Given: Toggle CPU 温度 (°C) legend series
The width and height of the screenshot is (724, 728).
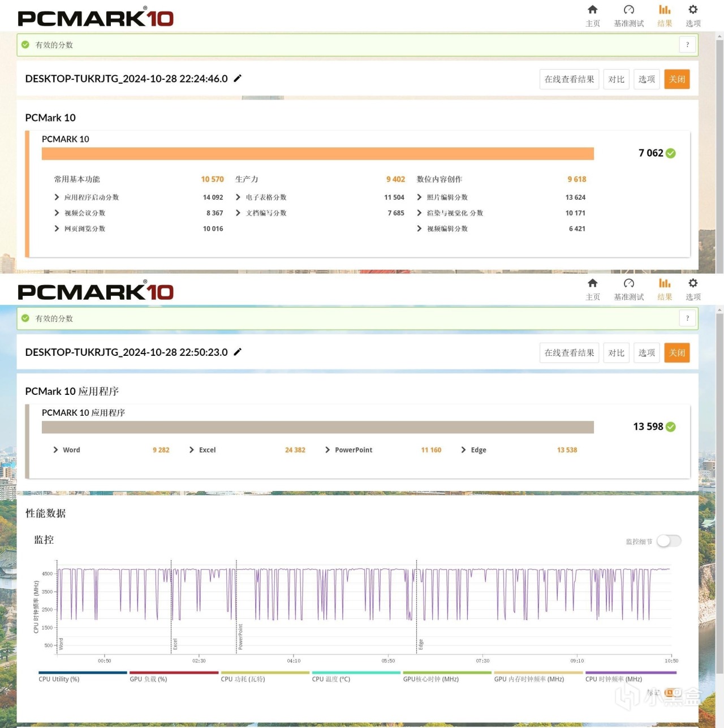Looking at the screenshot, I should [x=356, y=677].
